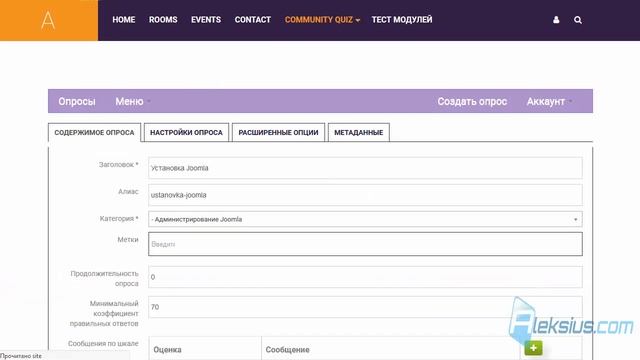Viewport: 640px width, 360px height.
Task: Open the user account icon
Action: pos(556,20)
